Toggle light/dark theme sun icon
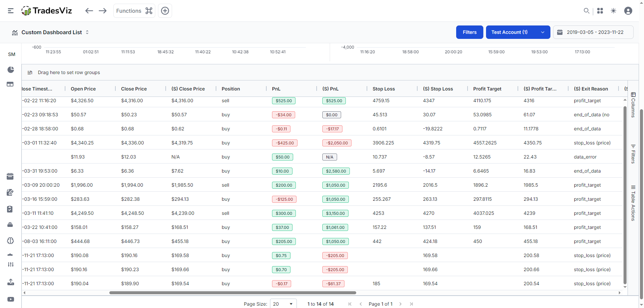This screenshot has height=308, width=644. tap(613, 11)
